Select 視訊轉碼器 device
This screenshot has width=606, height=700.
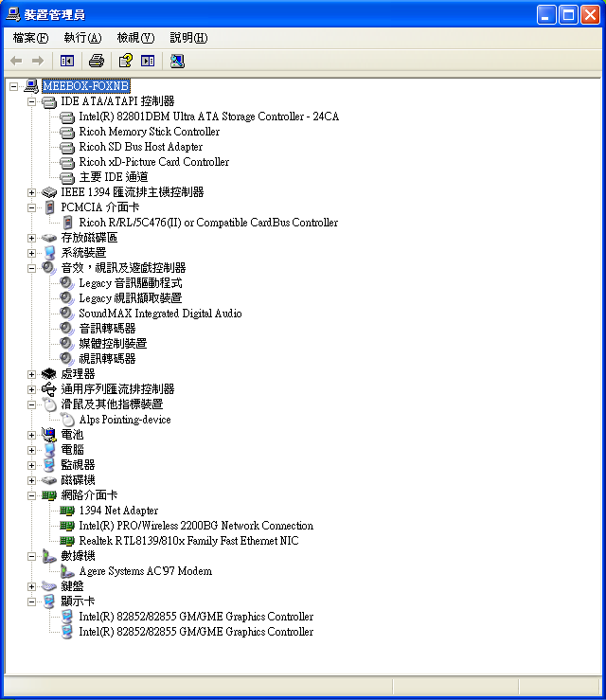pos(107,359)
